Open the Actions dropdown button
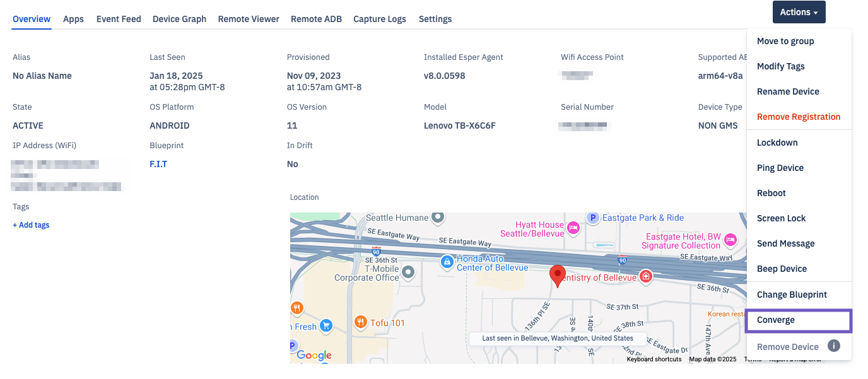This screenshot has width=868, height=379. pos(799,12)
